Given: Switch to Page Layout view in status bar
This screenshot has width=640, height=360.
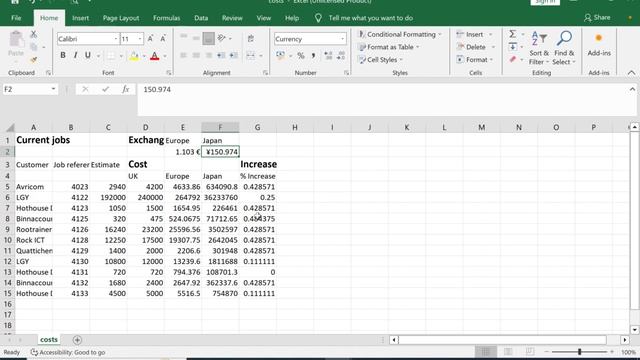Looking at the screenshot, I should coord(508,352).
